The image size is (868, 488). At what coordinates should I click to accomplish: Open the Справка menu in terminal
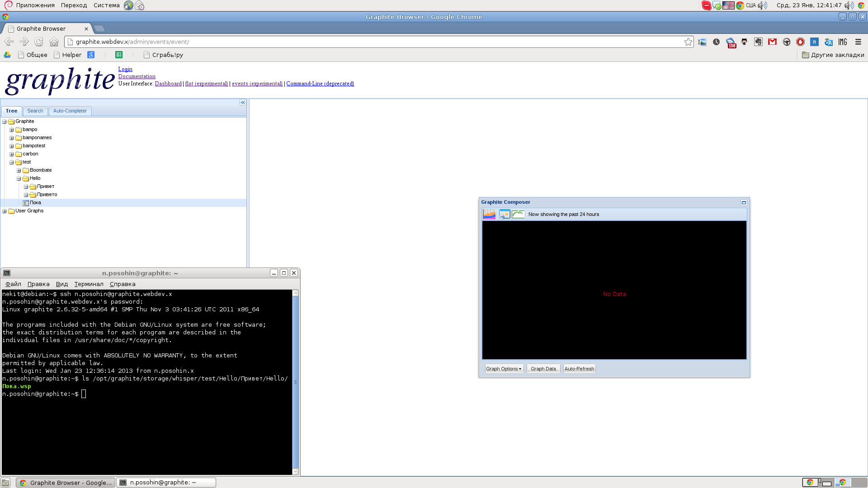(123, 284)
